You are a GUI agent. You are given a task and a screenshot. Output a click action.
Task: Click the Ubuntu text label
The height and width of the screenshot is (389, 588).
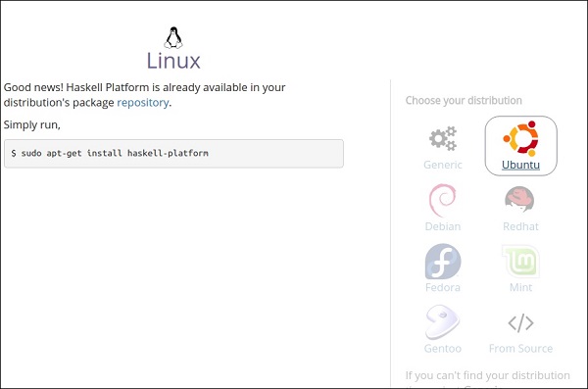[521, 165]
